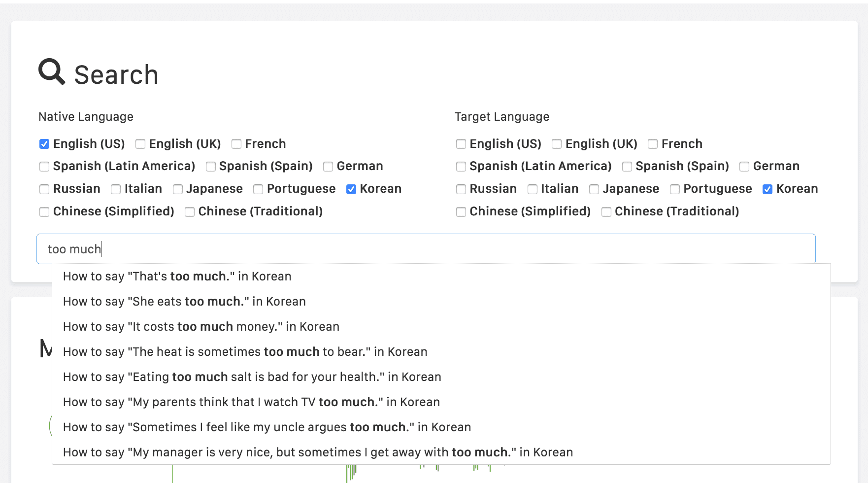Image resolution: width=868 pixels, height=483 pixels.
Task: Select Japanese as native language
Action: coord(178,189)
